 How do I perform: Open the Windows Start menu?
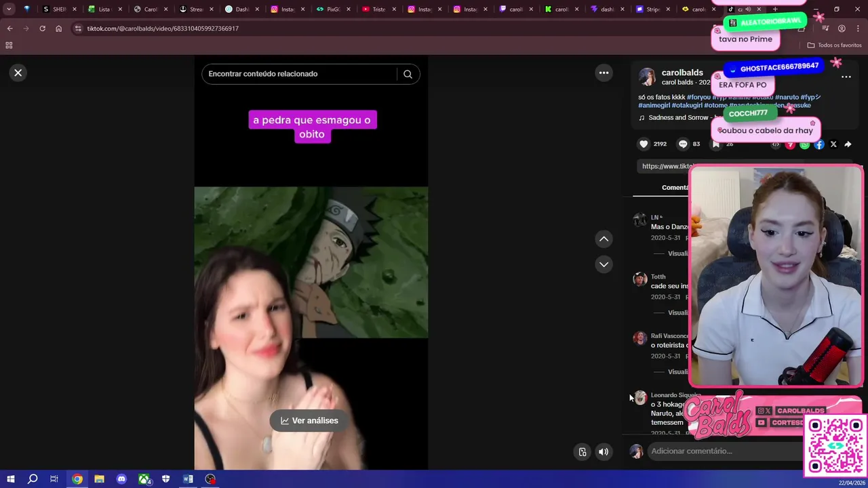(10, 479)
